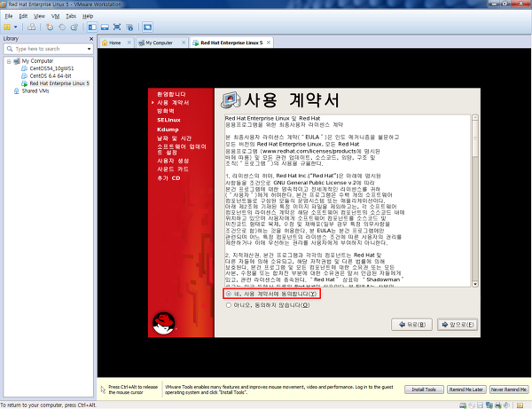Toggle the Library sidebar view icon
The width and height of the screenshot is (532, 409).
pyautogui.click(x=92, y=28)
